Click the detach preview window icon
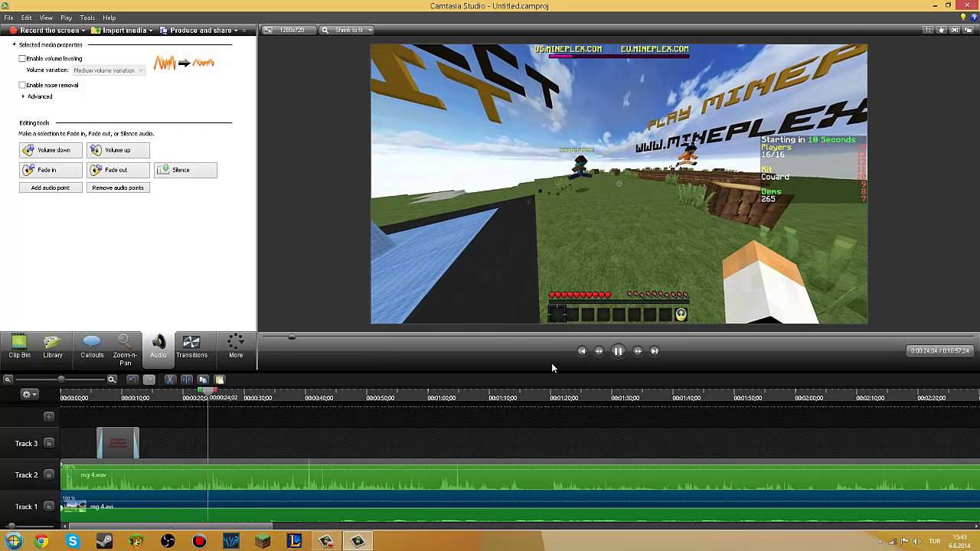980x551 pixels. coord(968,31)
